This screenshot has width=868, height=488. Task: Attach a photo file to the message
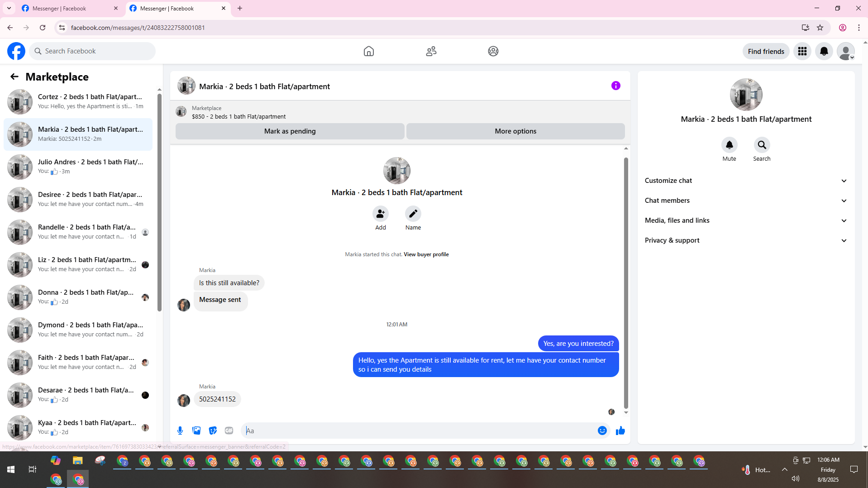point(196,431)
